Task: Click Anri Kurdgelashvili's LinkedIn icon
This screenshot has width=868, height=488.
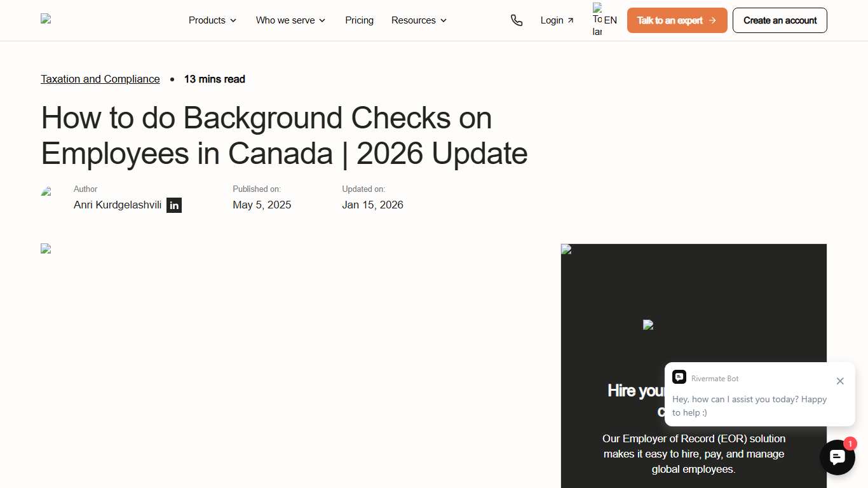Action: (173, 205)
